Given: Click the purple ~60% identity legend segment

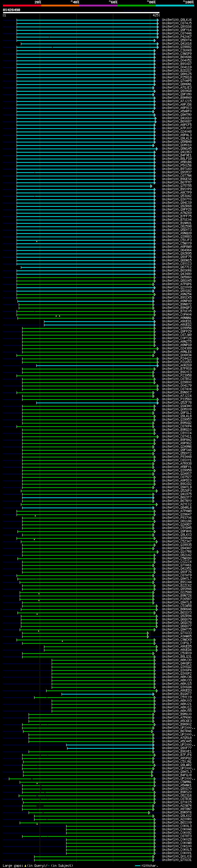Looking at the screenshot, I should tap(99, 6).
